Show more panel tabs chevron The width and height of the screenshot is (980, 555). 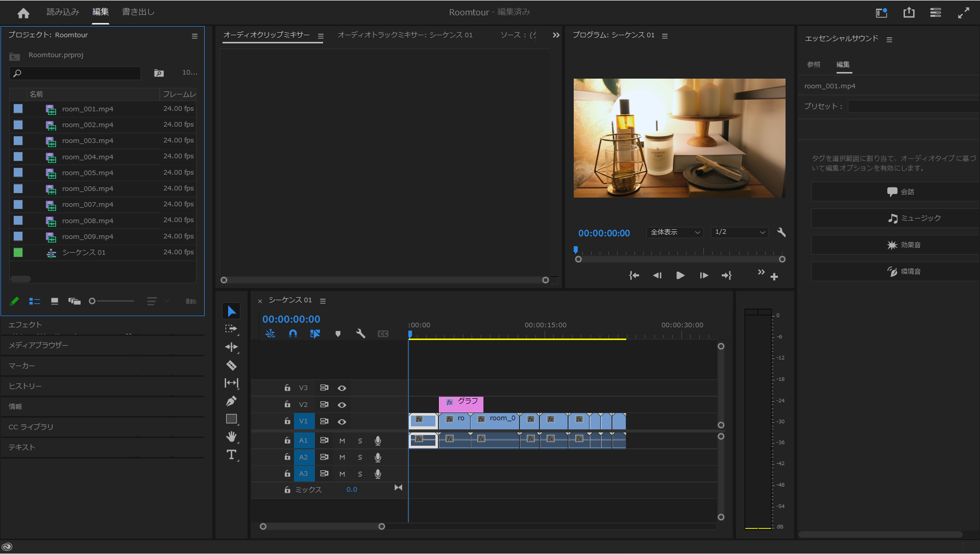point(556,35)
